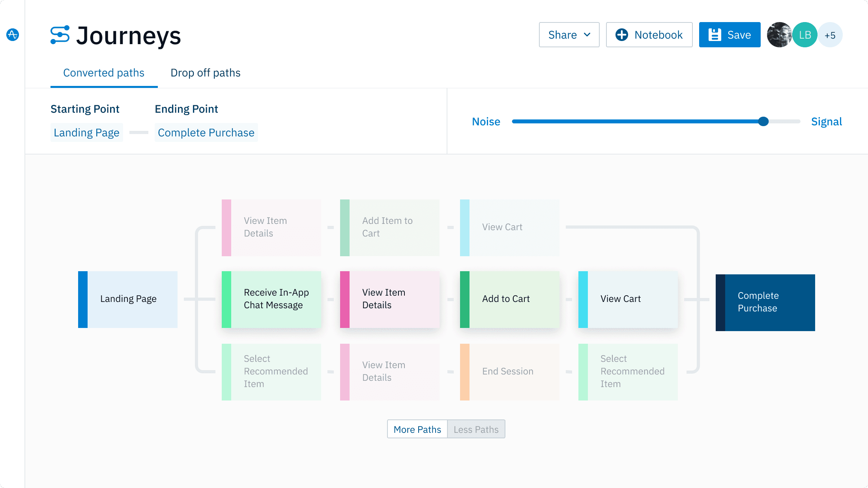This screenshot has width=868, height=488.
Task: Select the app icon in the left sidebar
Action: 13,35
